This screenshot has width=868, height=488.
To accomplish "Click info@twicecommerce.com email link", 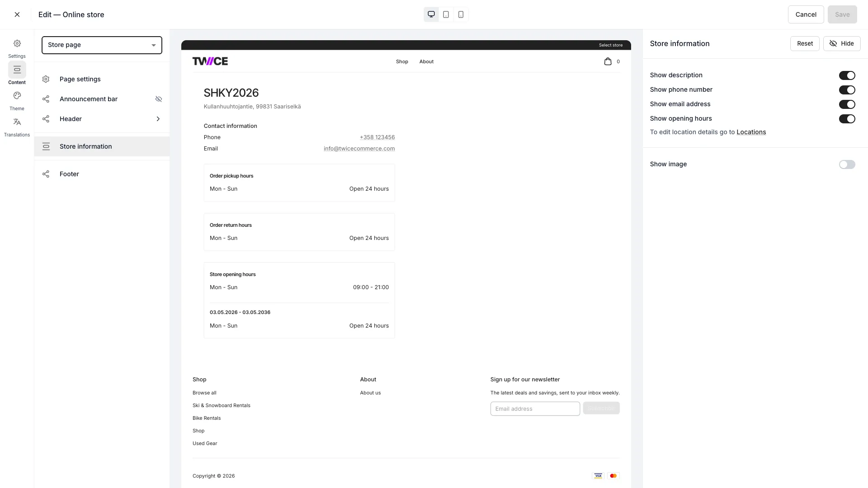I will coord(359,149).
